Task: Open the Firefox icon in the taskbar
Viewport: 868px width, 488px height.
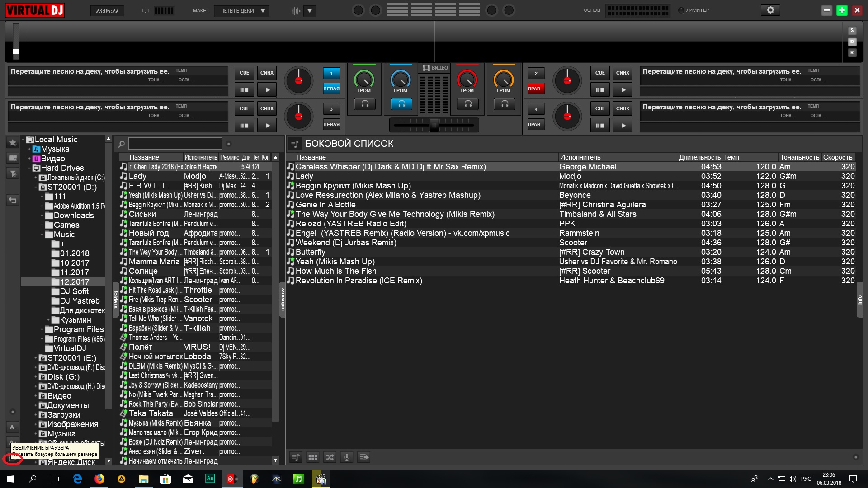Action: pyautogui.click(x=99, y=479)
